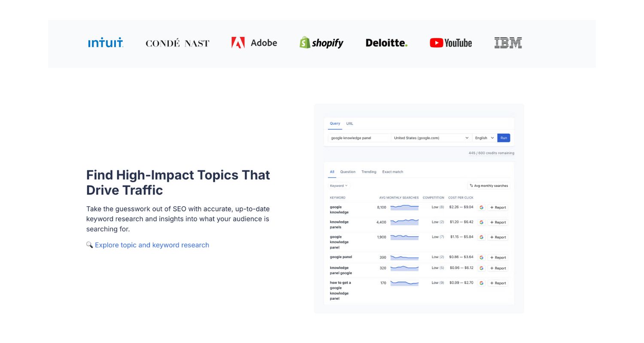The height and width of the screenshot is (343, 644).
Task: Click the YouTube logo
Action: click(450, 42)
